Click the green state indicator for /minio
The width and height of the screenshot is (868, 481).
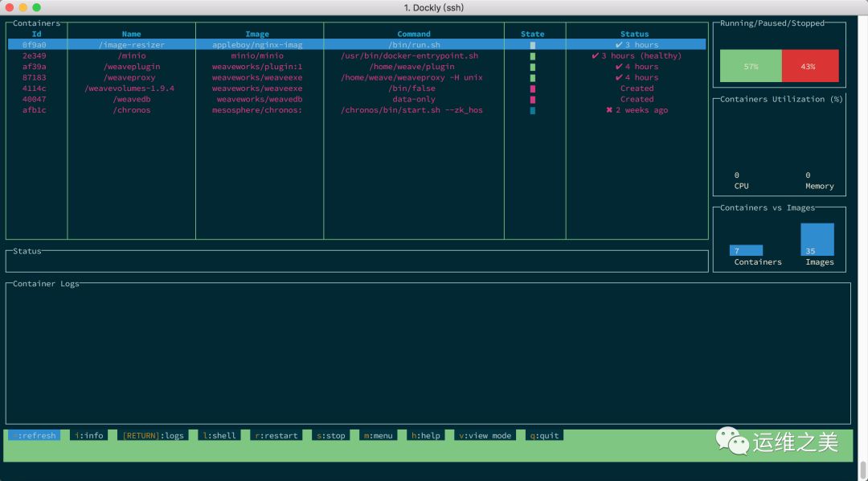(533, 56)
